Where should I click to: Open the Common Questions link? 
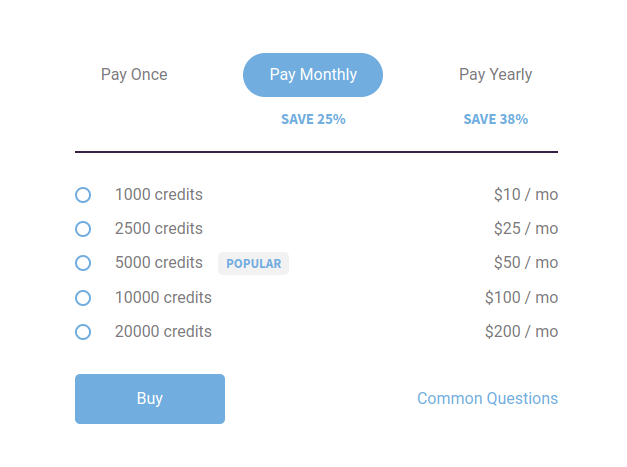tap(487, 399)
